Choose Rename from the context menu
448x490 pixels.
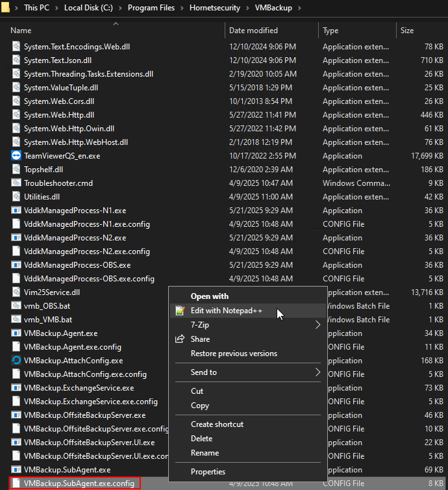click(x=248, y=452)
